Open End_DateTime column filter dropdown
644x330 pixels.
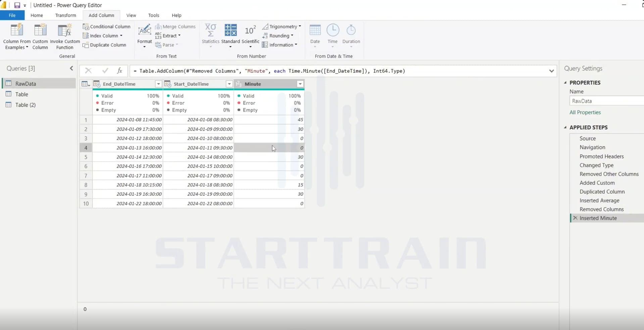click(x=158, y=84)
